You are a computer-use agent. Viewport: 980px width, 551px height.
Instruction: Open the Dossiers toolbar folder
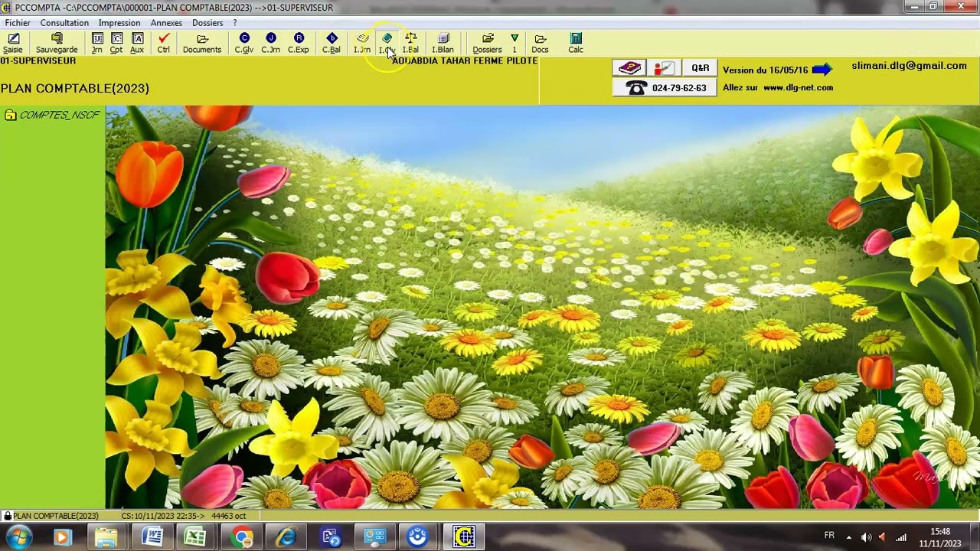pyautogui.click(x=488, y=44)
